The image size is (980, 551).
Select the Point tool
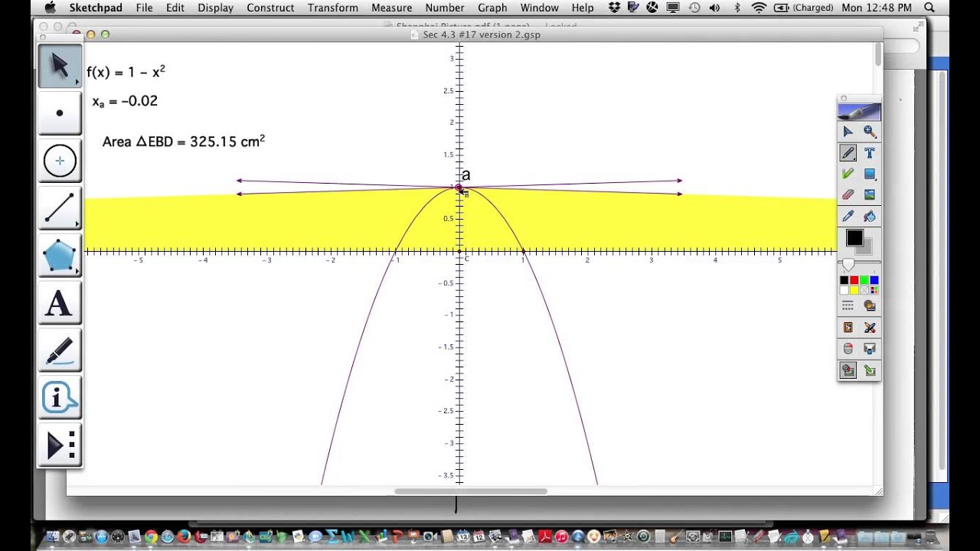point(60,113)
